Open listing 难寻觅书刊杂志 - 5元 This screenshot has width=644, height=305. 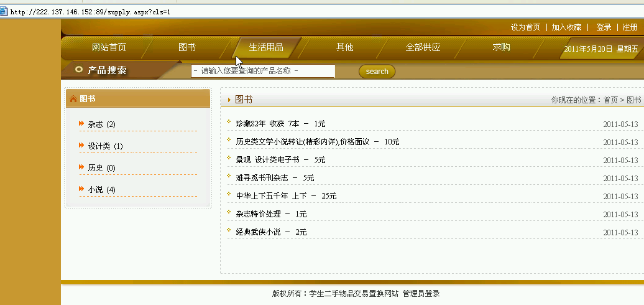click(x=275, y=178)
